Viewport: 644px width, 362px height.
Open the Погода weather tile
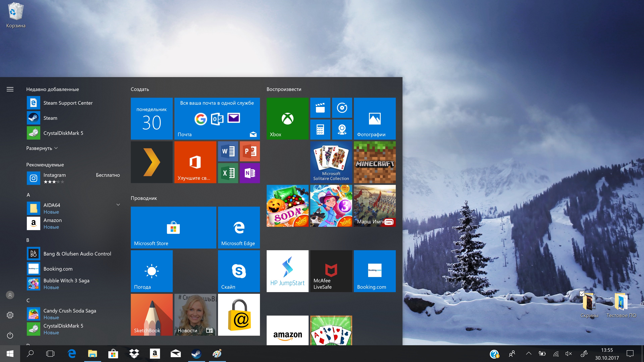[151, 271]
